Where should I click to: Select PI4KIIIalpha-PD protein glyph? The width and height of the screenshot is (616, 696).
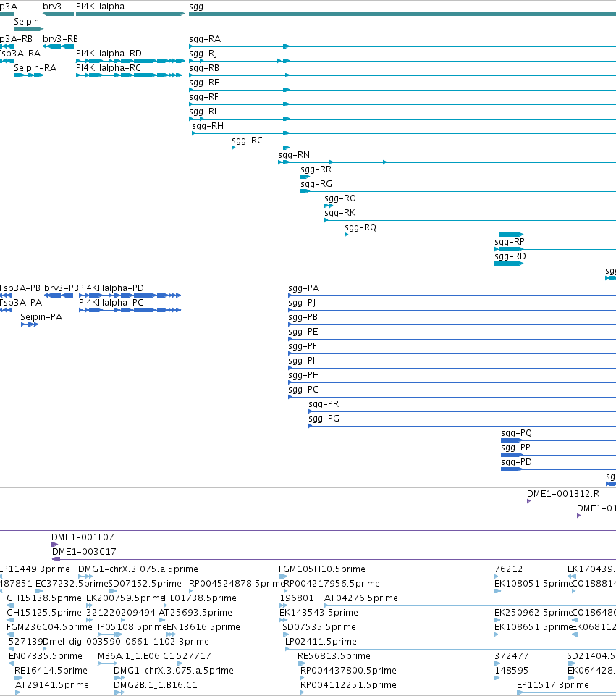tap(130, 295)
